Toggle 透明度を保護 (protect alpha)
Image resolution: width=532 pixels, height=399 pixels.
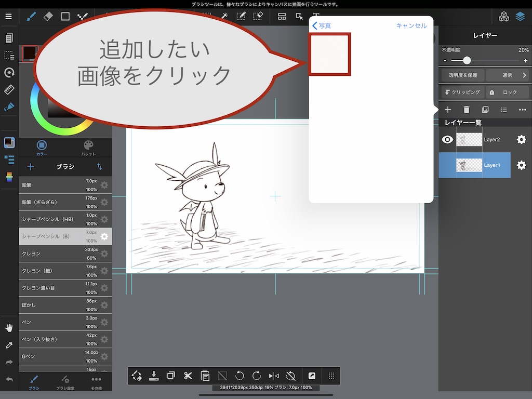pos(462,75)
